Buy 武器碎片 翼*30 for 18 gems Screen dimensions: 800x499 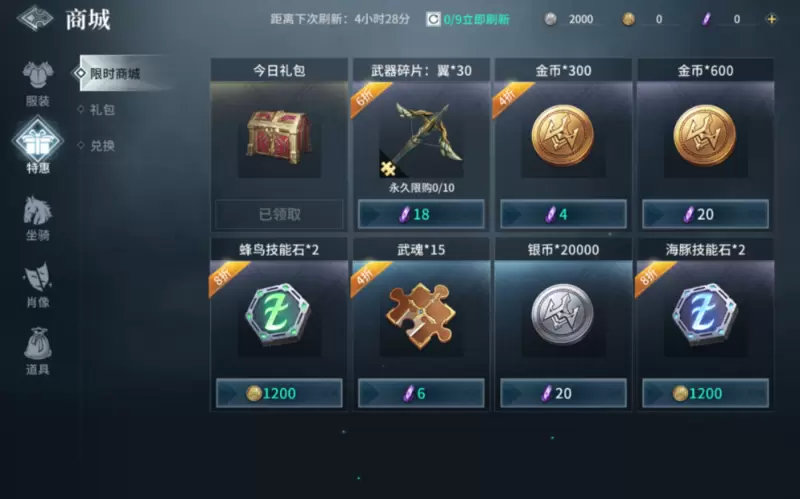pos(421,214)
